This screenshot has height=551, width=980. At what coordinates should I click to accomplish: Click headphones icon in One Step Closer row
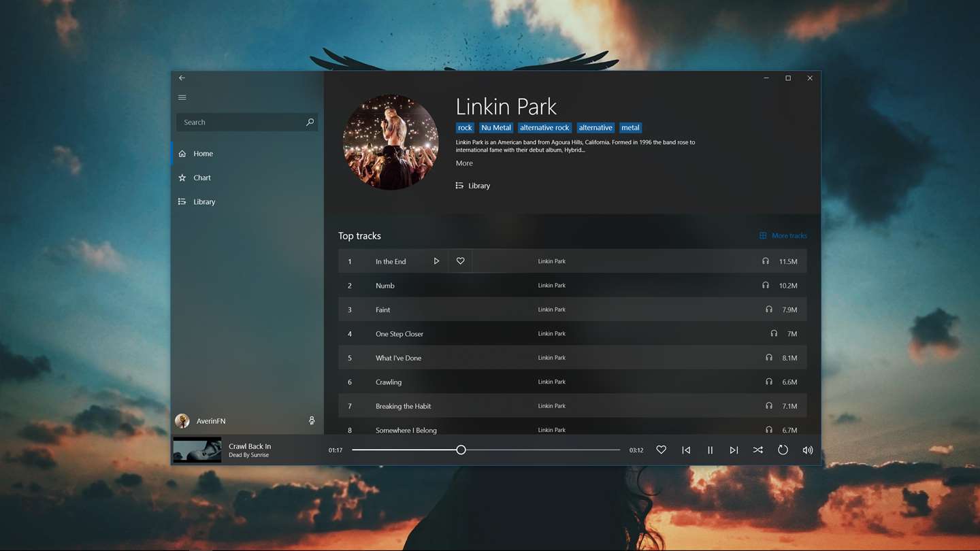point(774,334)
